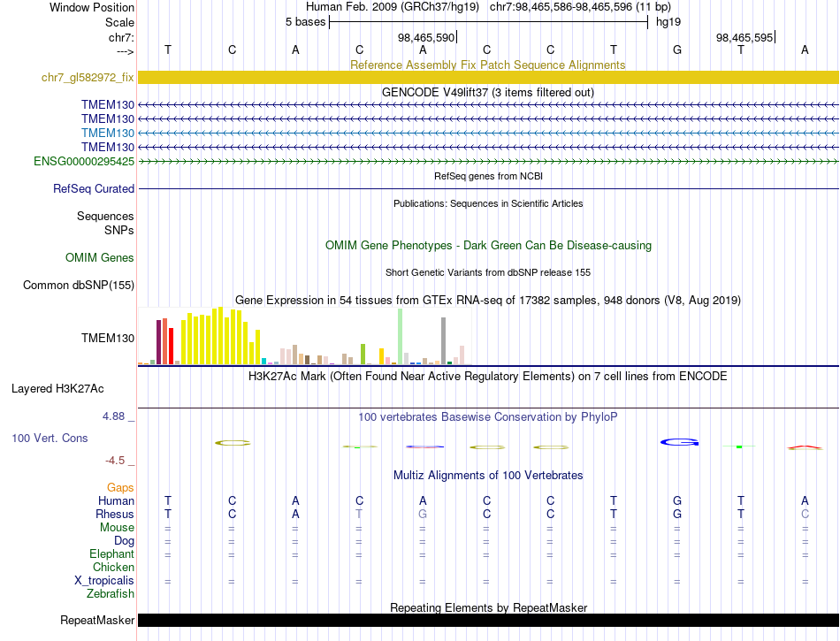This screenshot has width=840, height=641.
Task: Click the orange Gaps label
Action: pos(120,487)
